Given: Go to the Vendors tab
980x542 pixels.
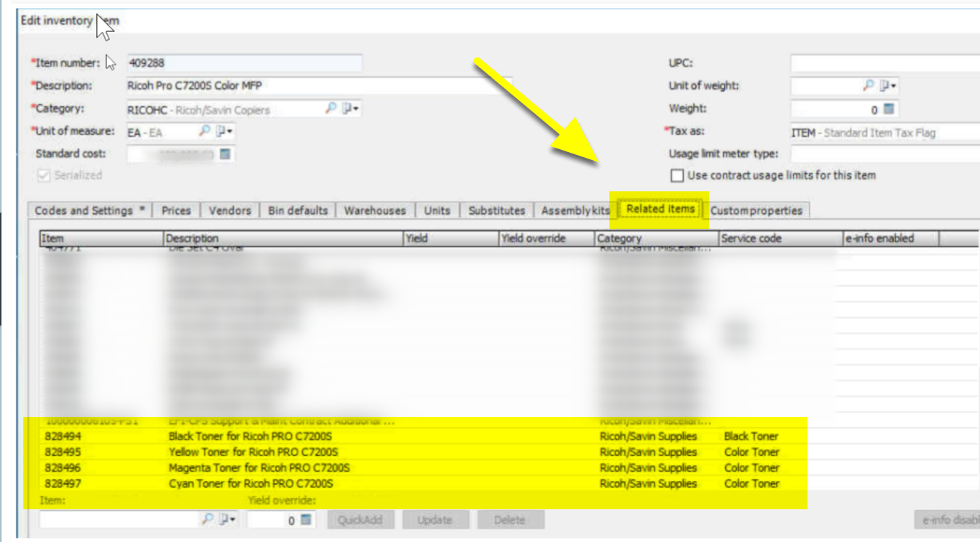Looking at the screenshot, I should [229, 210].
